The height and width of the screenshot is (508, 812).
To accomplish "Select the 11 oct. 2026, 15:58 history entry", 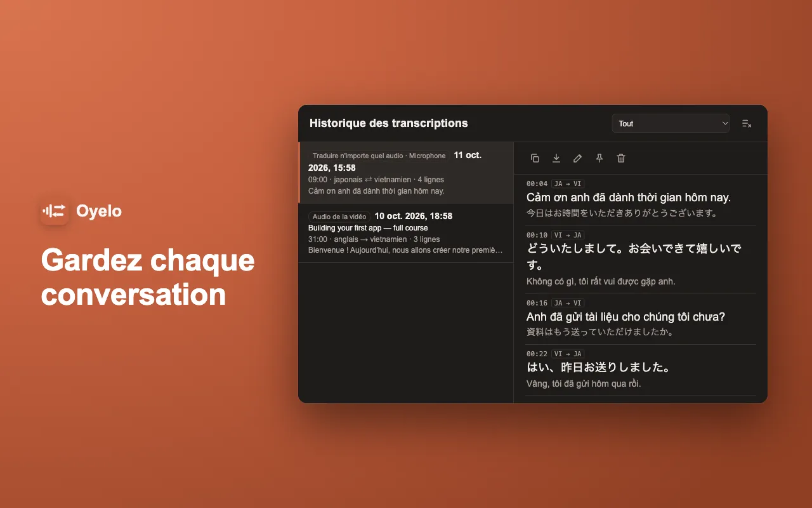I will click(406, 173).
